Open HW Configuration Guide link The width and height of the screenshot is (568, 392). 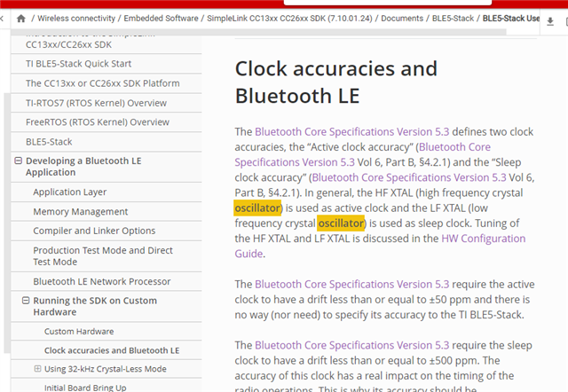[483, 239]
